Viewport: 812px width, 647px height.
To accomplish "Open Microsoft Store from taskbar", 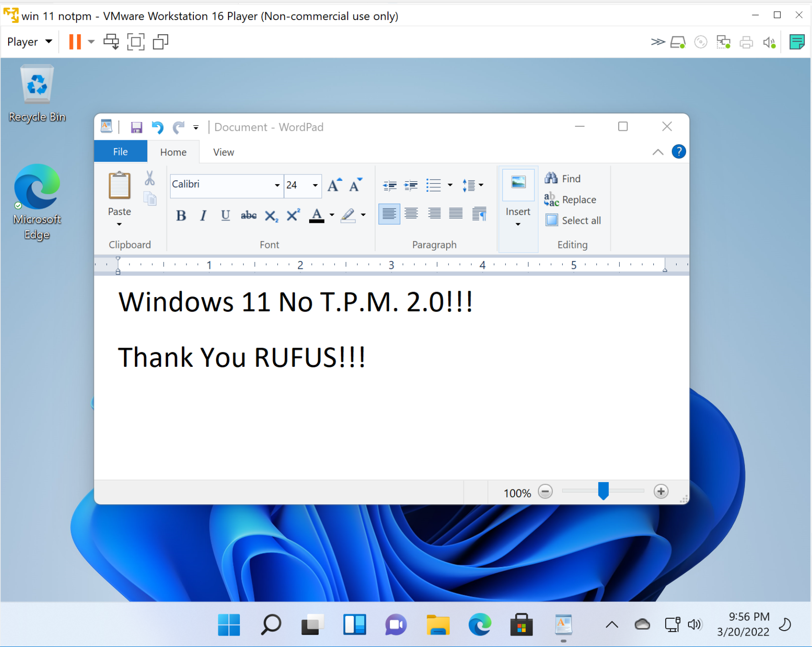I will [x=522, y=625].
